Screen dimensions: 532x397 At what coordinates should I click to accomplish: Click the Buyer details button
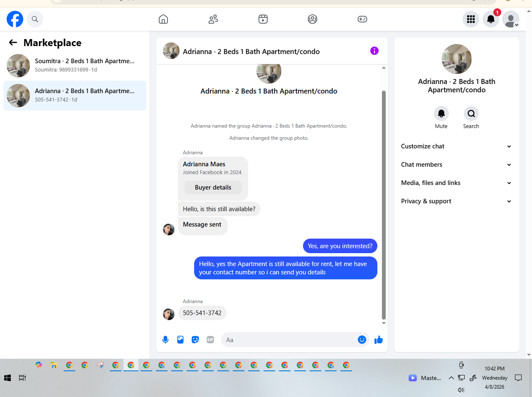pyautogui.click(x=213, y=187)
